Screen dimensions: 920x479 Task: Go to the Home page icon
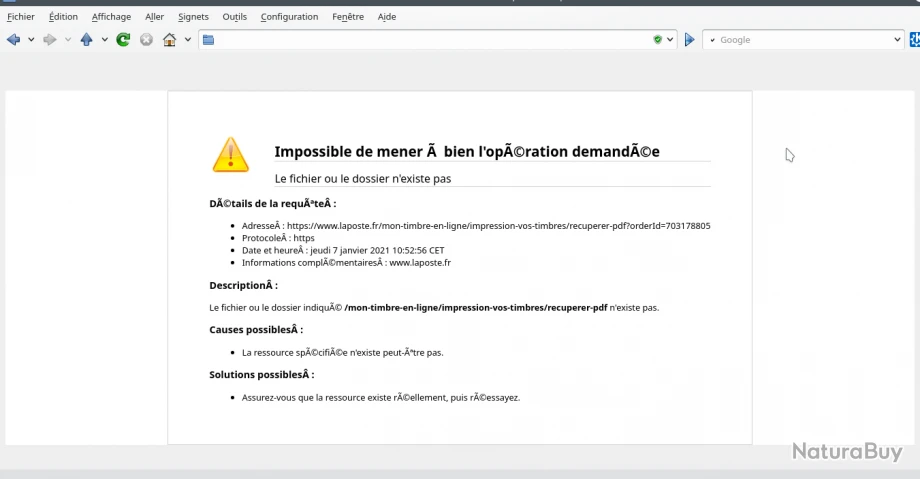pyautogui.click(x=169, y=40)
